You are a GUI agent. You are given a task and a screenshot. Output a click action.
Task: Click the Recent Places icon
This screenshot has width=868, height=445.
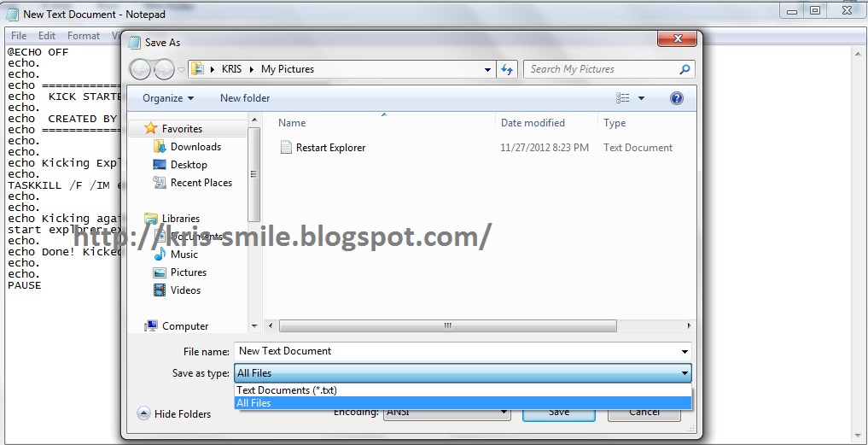point(160,182)
